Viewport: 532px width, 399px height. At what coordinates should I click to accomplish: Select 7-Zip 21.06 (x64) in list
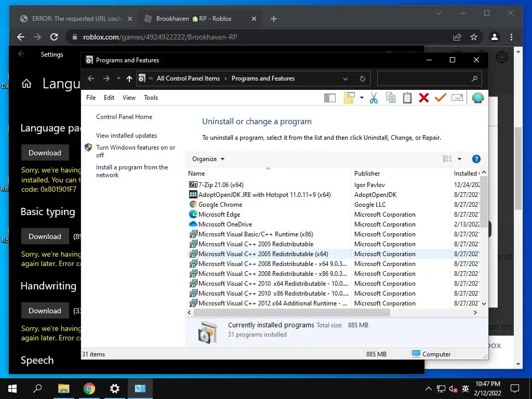(220, 185)
